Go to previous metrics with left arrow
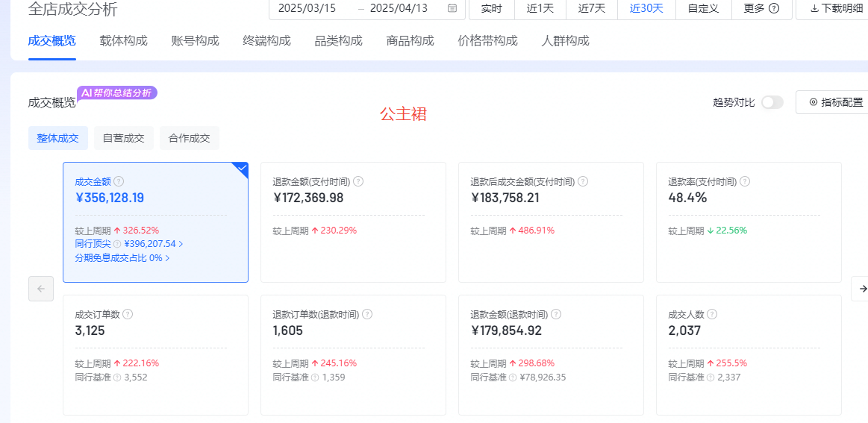The image size is (868, 423). point(41,289)
